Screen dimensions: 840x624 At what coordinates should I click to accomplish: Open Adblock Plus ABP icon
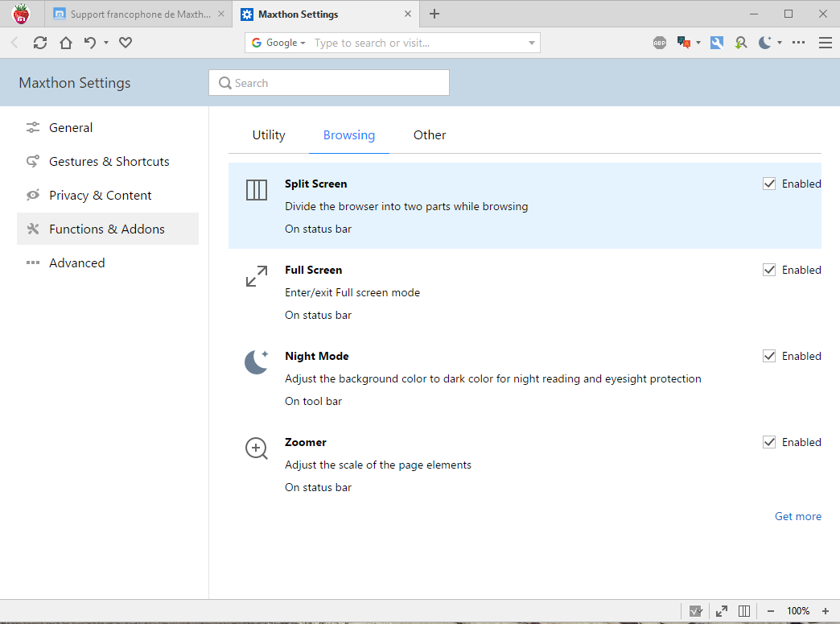(660, 43)
